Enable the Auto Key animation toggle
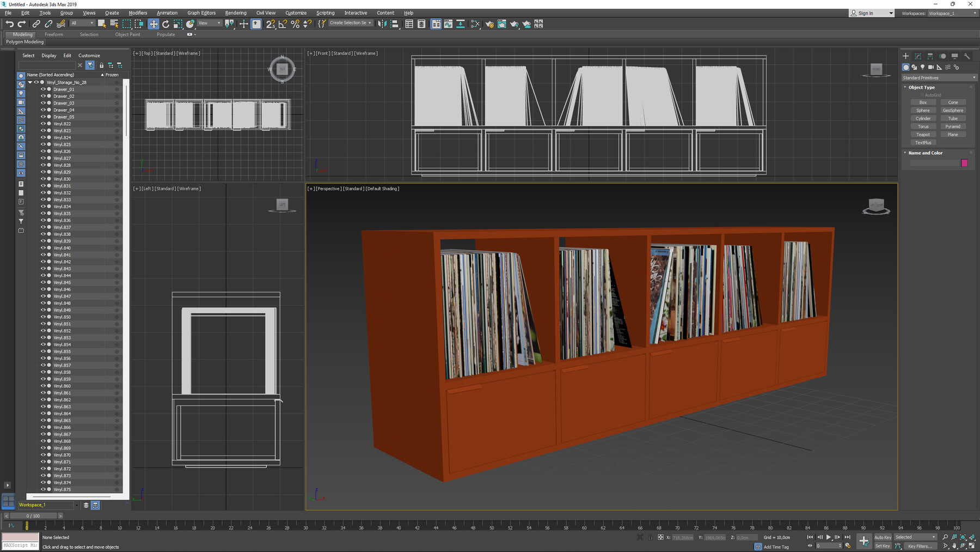The width and height of the screenshot is (980, 552). point(882,537)
